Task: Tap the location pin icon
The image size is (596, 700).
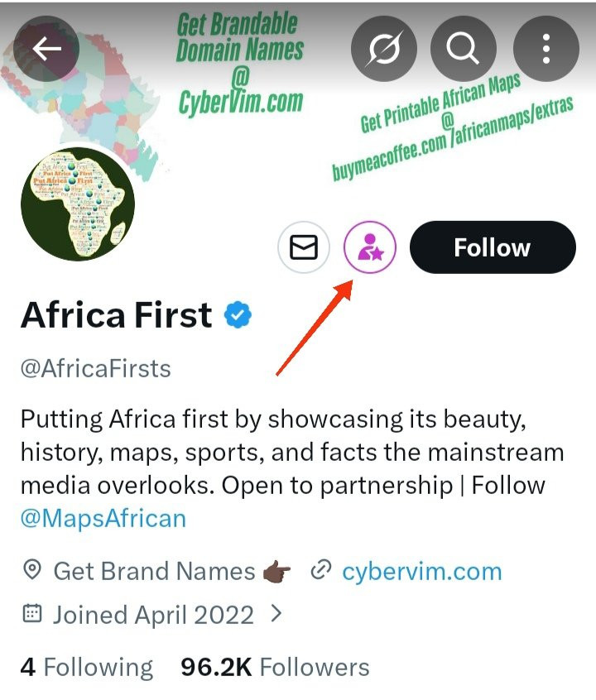Action: [x=33, y=571]
